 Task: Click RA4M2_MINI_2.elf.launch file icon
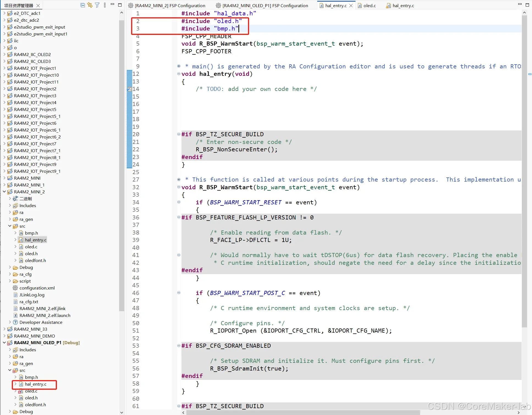(15, 315)
